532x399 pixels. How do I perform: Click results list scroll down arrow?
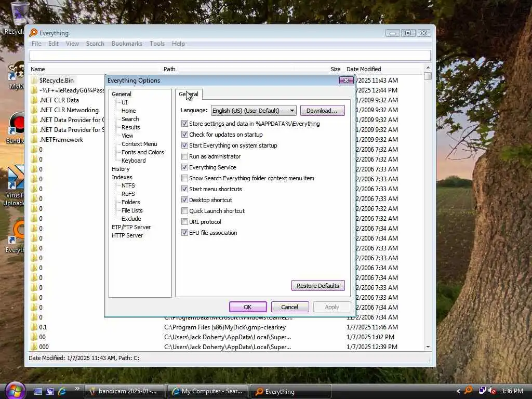click(x=428, y=347)
